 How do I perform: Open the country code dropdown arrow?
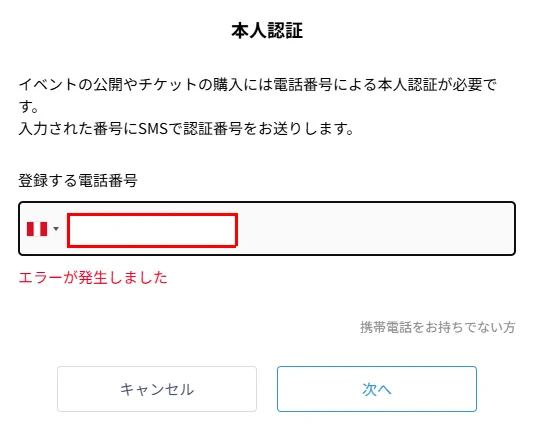click(x=56, y=229)
